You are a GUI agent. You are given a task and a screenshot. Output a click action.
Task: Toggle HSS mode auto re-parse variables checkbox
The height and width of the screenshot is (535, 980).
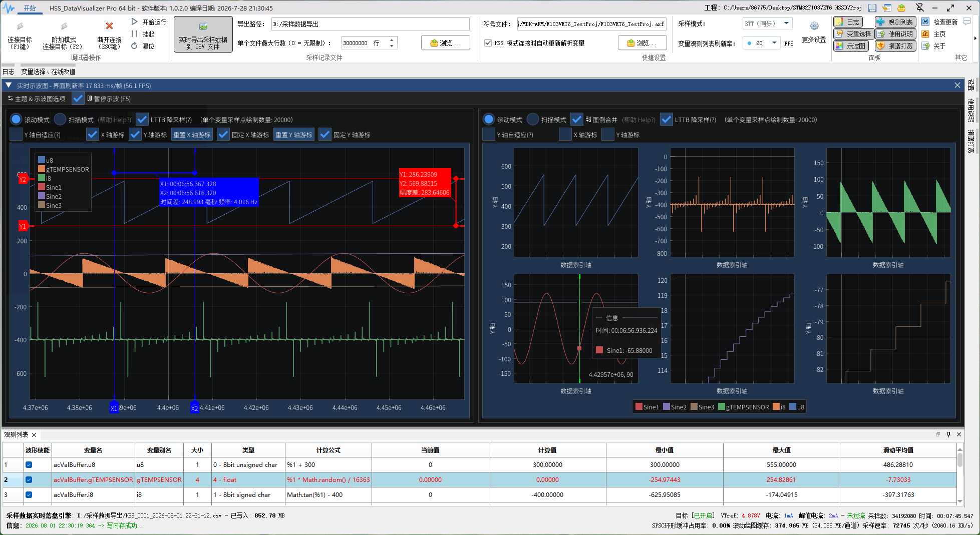pos(488,43)
